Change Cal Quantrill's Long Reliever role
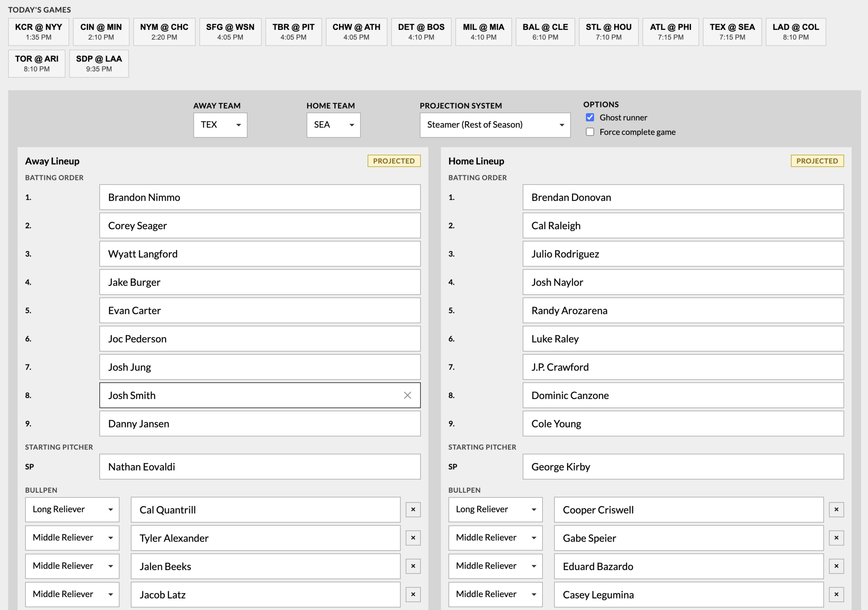 tap(72, 509)
